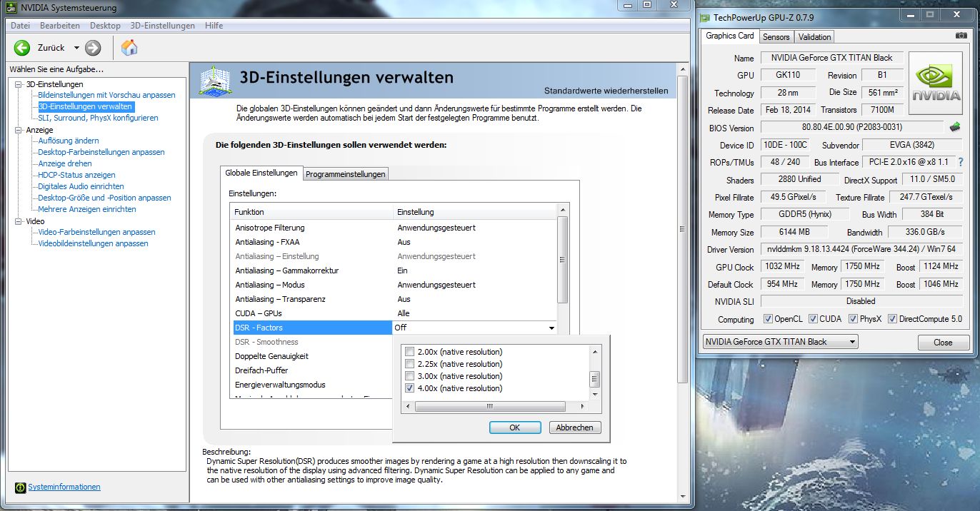Viewport: 980px width, 511px height.
Task: Open the 3D-Einstellungen menu
Action: pos(162,26)
